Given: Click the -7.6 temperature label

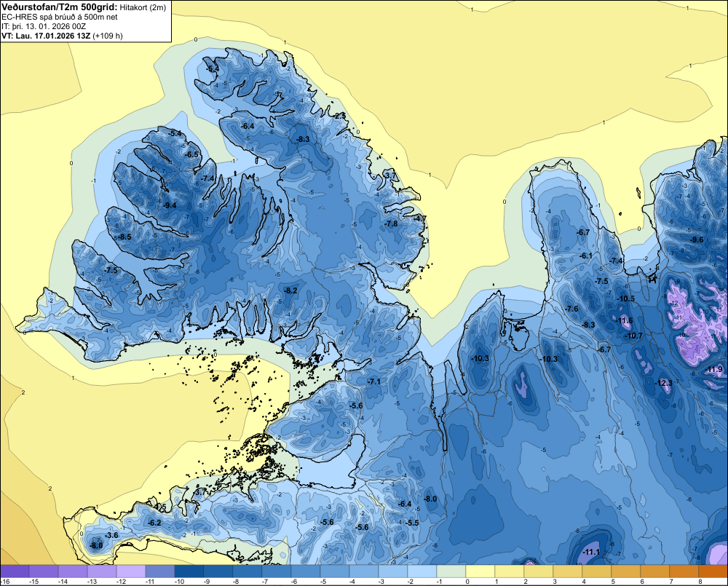Looking at the screenshot, I should [572, 309].
